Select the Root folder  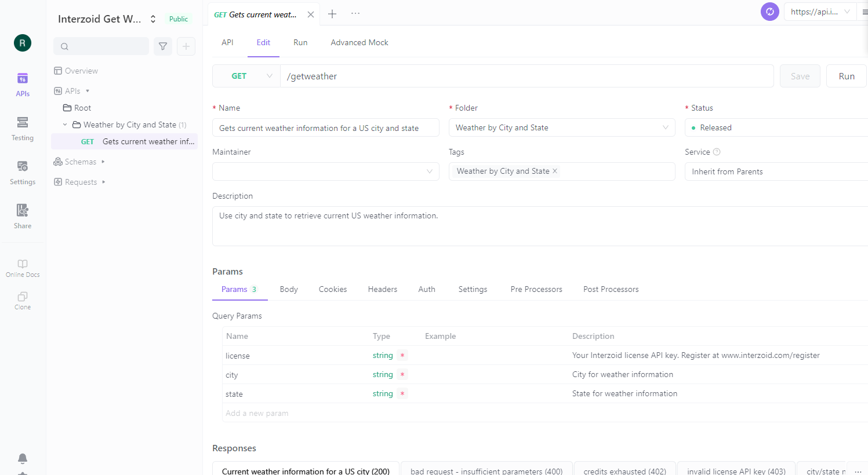click(77, 108)
